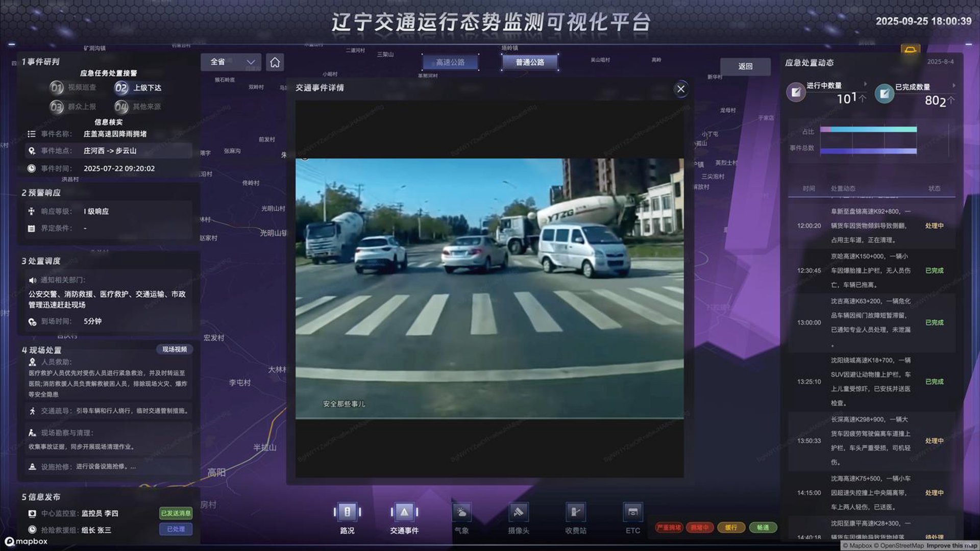980x551 pixels.
Task: Select 04 其他来源 source option
Action: point(138,107)
